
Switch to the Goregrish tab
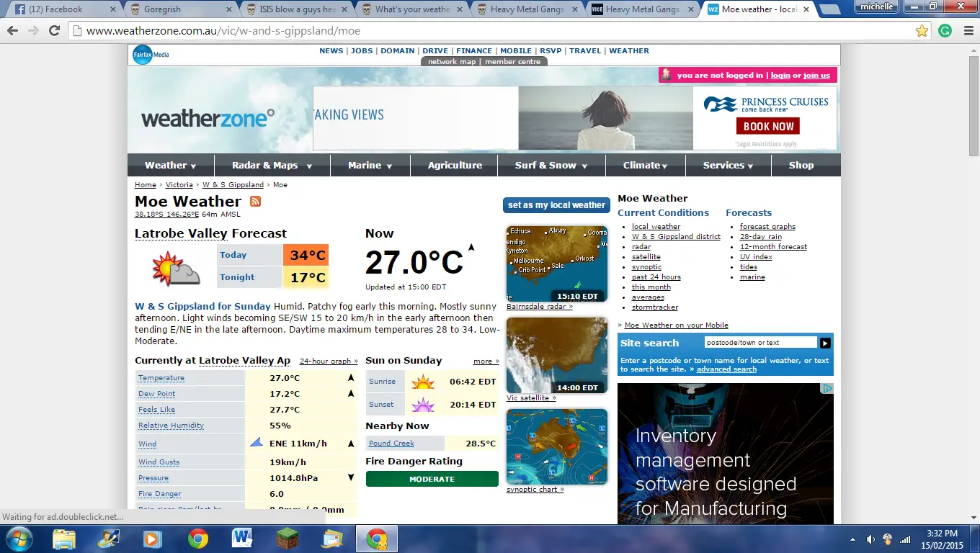pyautogui.click(x=180, y=9)
